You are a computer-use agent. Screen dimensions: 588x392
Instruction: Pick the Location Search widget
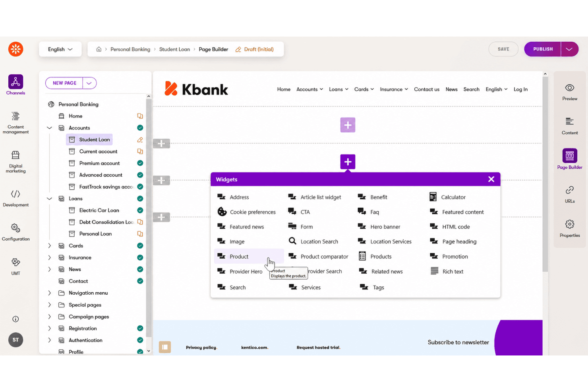click(313, 241)
